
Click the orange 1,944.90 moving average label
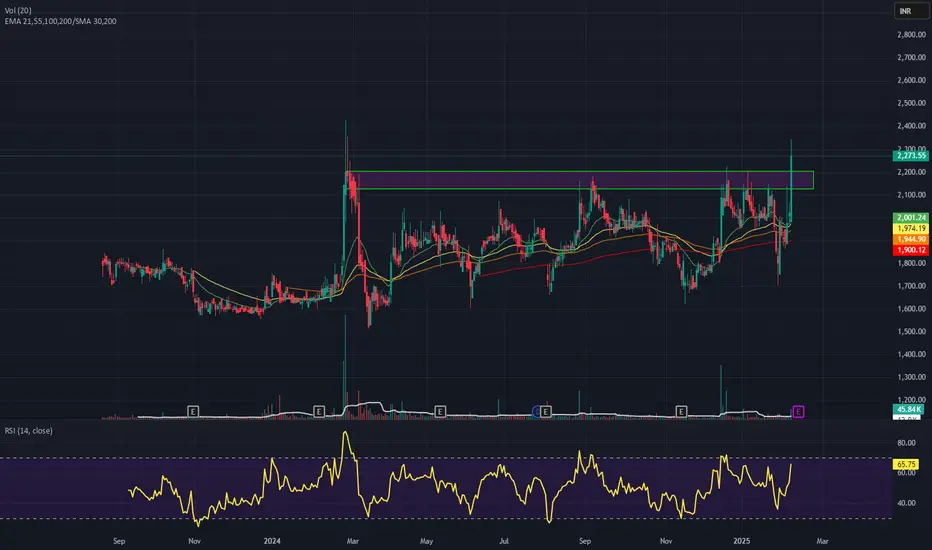coord(911,239)
